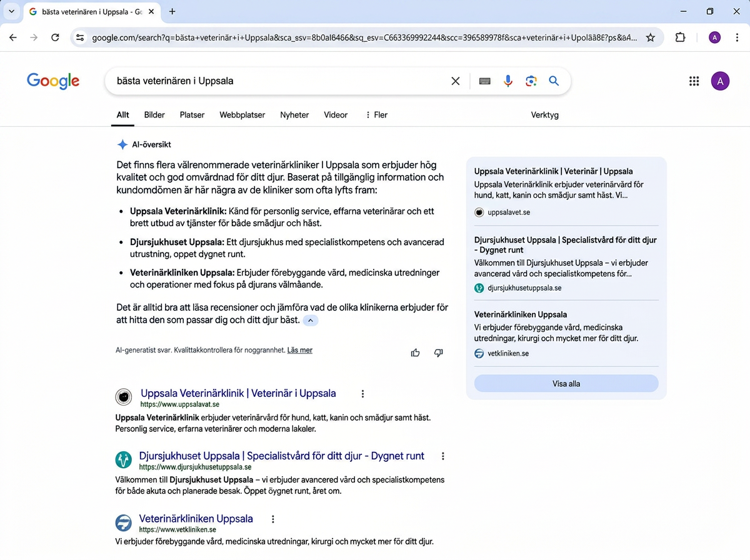Open the Google apps grid

[694, 81]
